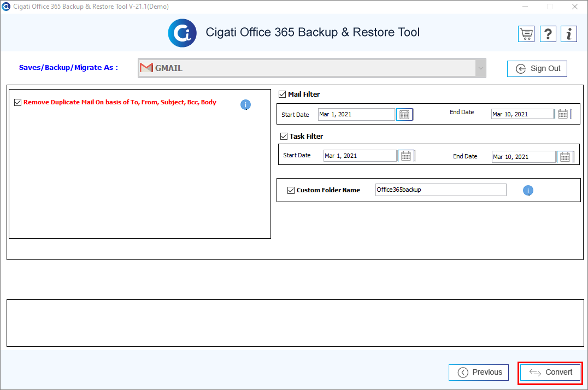
Task: Show info about Remove Duplicate Mail option
Action: pyautogui.click(x=245, y=105)
